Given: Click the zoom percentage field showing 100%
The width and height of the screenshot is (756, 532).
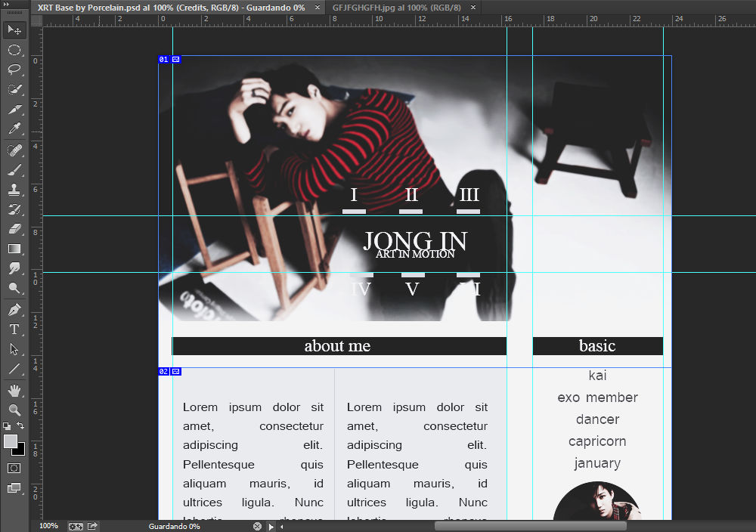Looking at the screenshot, I should pyautogui.click(x=48, y=526).
